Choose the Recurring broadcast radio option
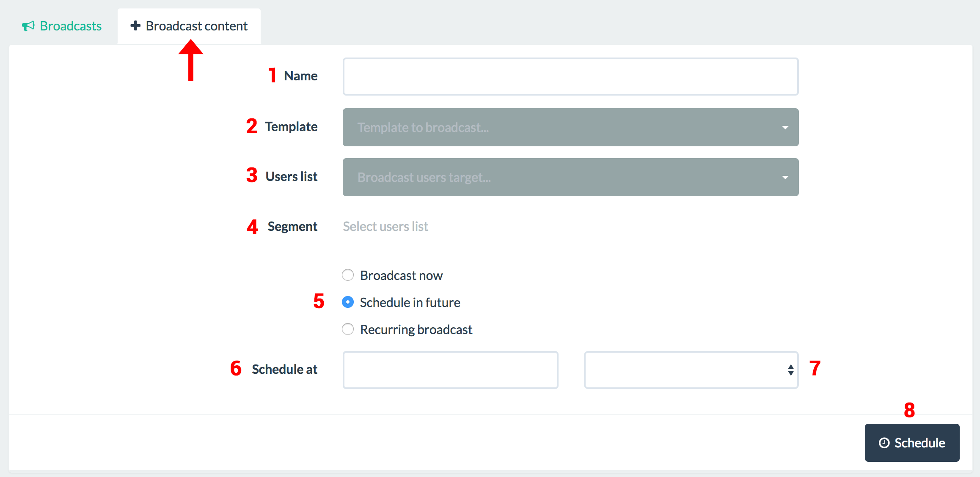The width and height of the screenshot is (980, 477). click(348, 329)
